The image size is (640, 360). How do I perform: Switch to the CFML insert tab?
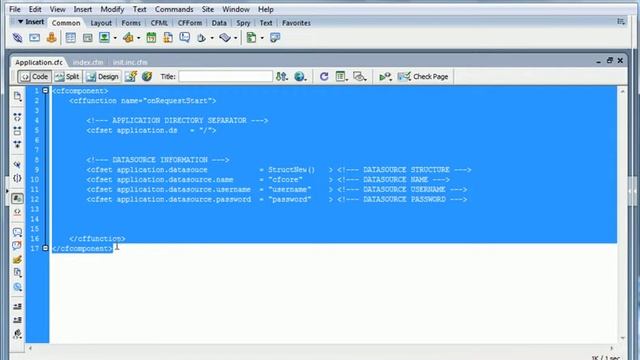coord(159,23)
